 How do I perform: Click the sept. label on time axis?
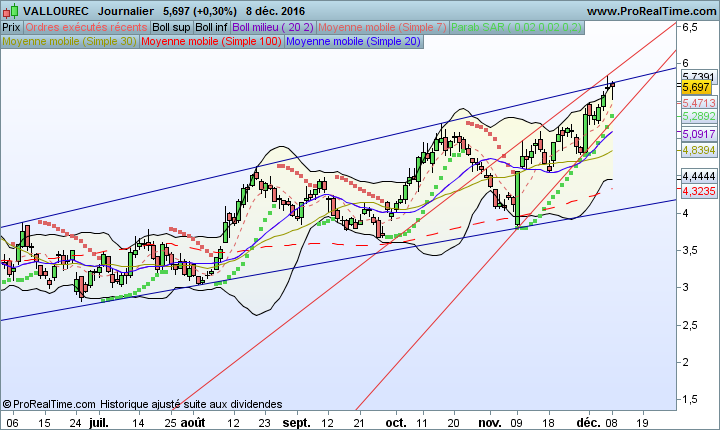pos(297,423)
